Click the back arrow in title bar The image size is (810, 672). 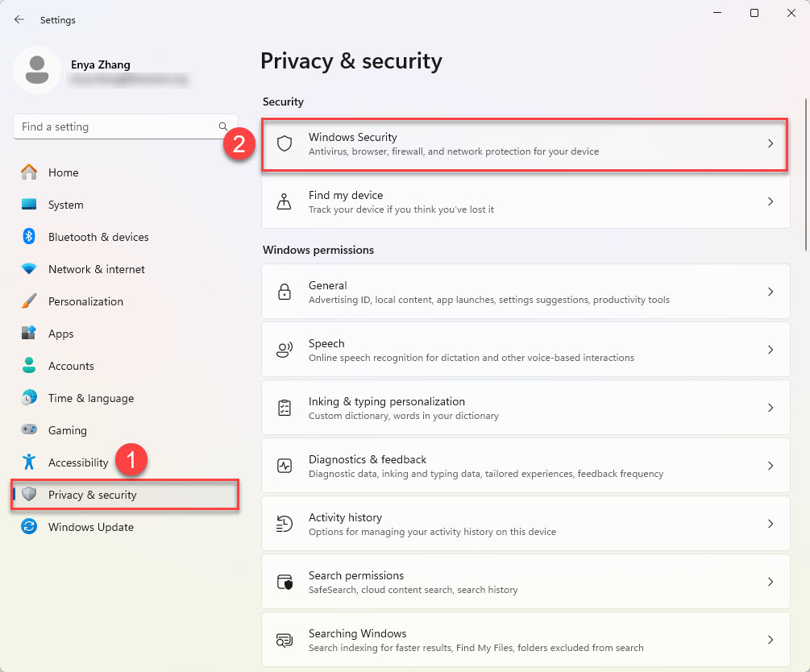coord(19,19)
